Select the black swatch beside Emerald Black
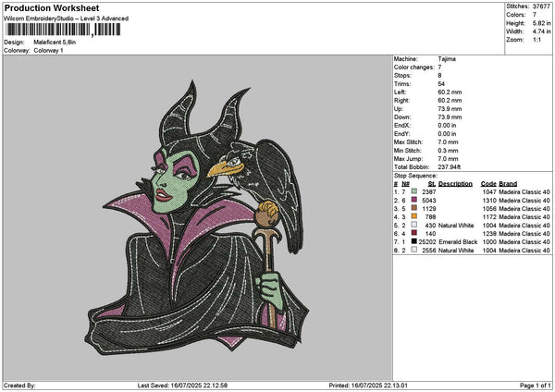The image size is (555, 392). point(413,241)
